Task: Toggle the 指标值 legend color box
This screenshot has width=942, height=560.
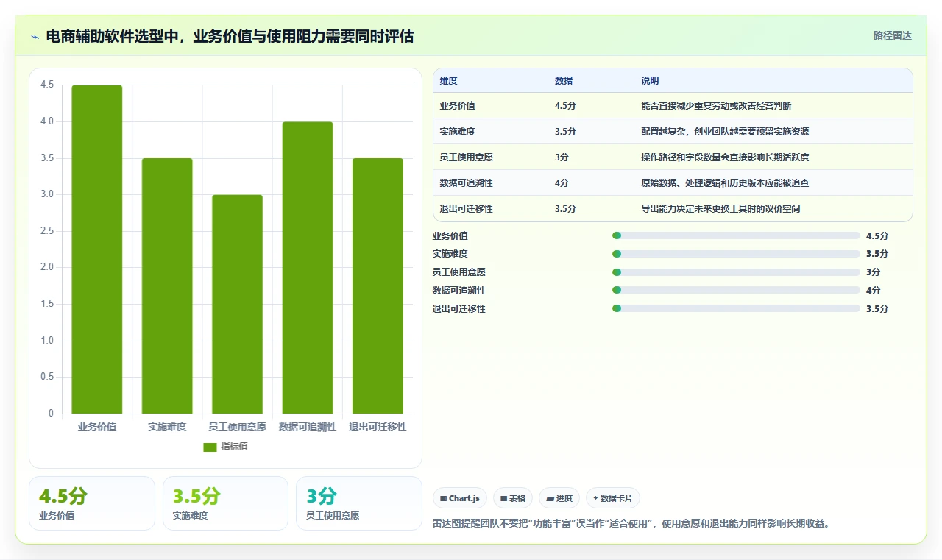Action: point(210,447)
